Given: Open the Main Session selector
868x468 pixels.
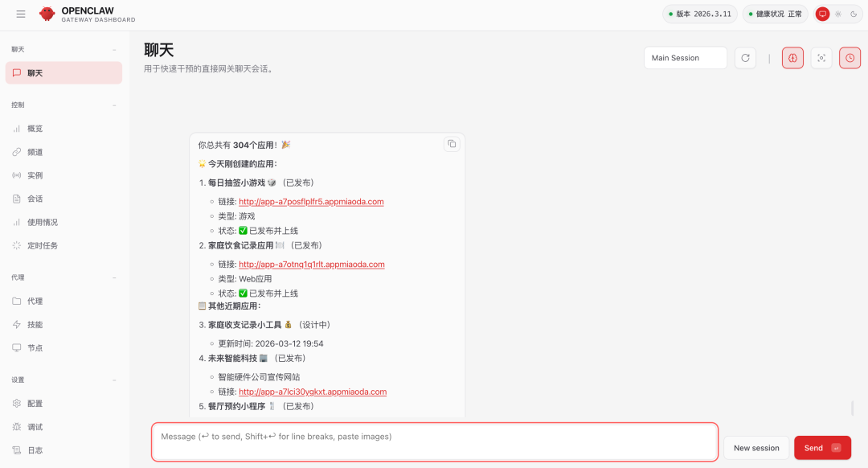Looking at the screenshot, I should point(685,57).
